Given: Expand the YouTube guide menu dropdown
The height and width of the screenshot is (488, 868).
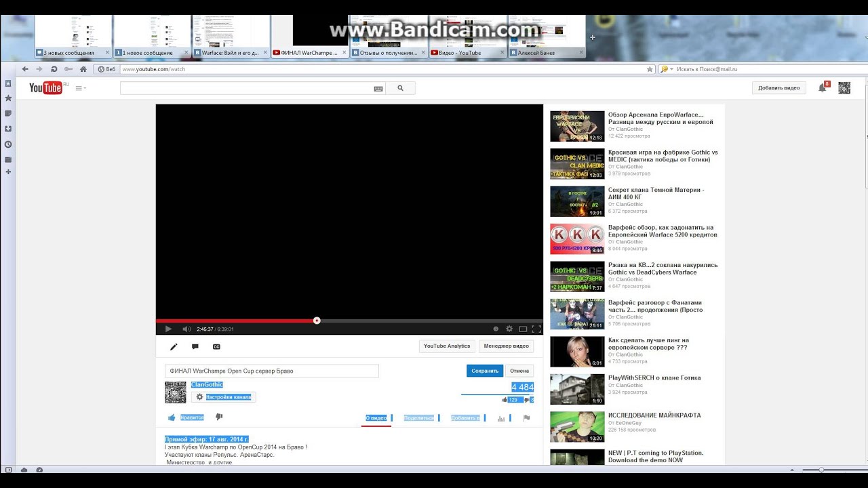Looking at the screenshot, I should point(81,88).
